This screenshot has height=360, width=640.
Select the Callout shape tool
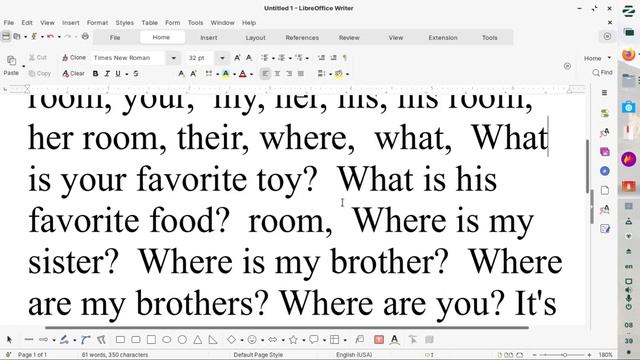pos(313,340)
